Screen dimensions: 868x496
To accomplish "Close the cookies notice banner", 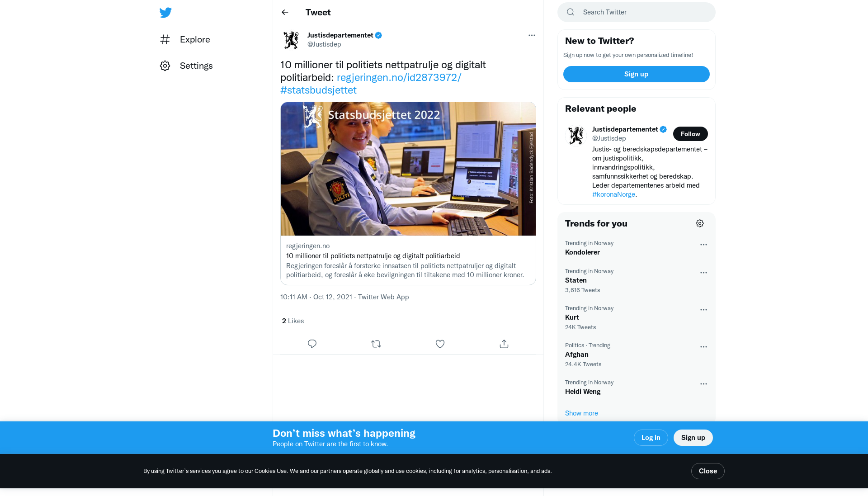I will point(708,471).
